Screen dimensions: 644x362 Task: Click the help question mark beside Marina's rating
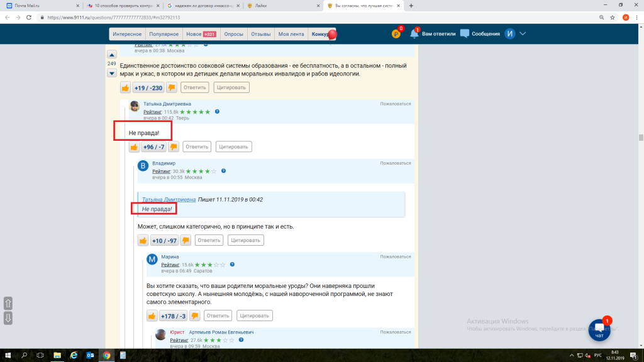click(x=232, y=265)
